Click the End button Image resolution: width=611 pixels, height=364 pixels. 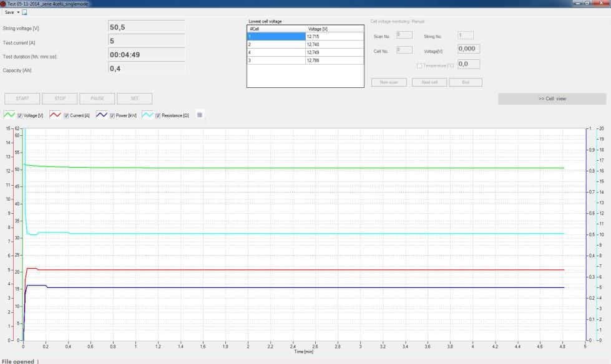(x=466, y=82)
